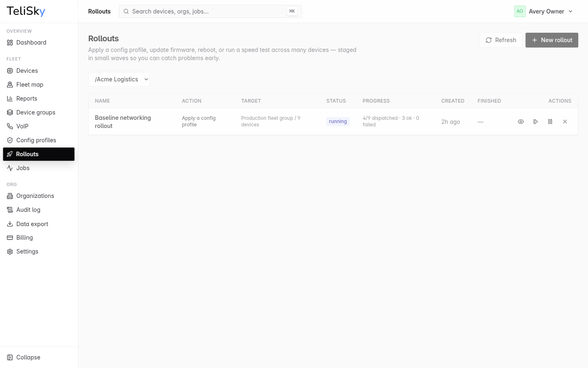Click the VoIP phone icon

point(10,126)
